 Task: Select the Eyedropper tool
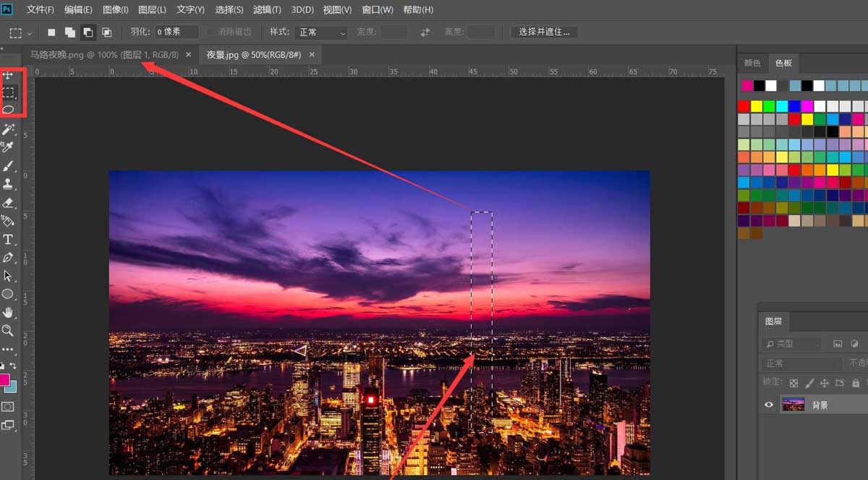[x=9, y=147]
